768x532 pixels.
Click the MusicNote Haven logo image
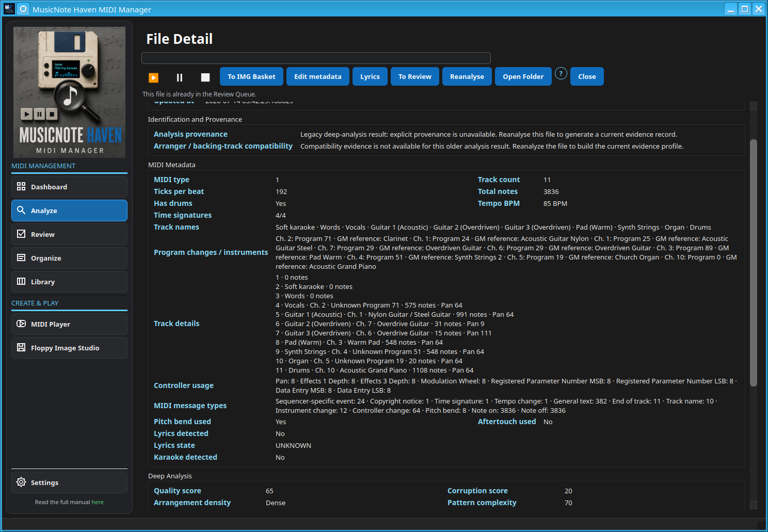(x=69, y=92)
